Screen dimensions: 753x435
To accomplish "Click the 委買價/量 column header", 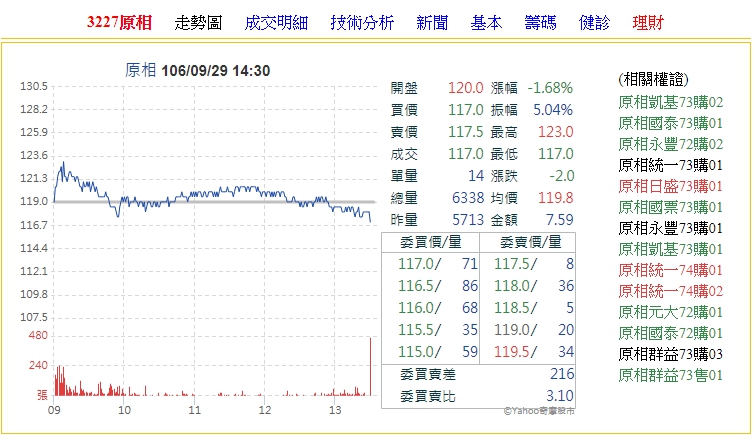I will point(431,242).
